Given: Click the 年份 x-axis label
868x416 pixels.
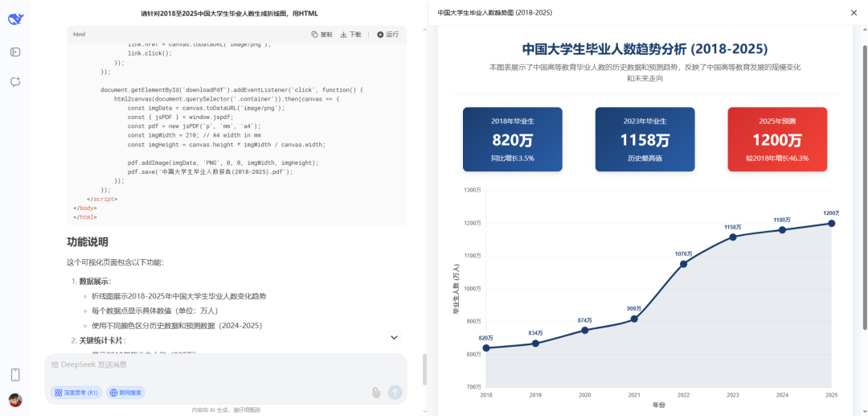Looking at the screenshot, I should [659, 406].
